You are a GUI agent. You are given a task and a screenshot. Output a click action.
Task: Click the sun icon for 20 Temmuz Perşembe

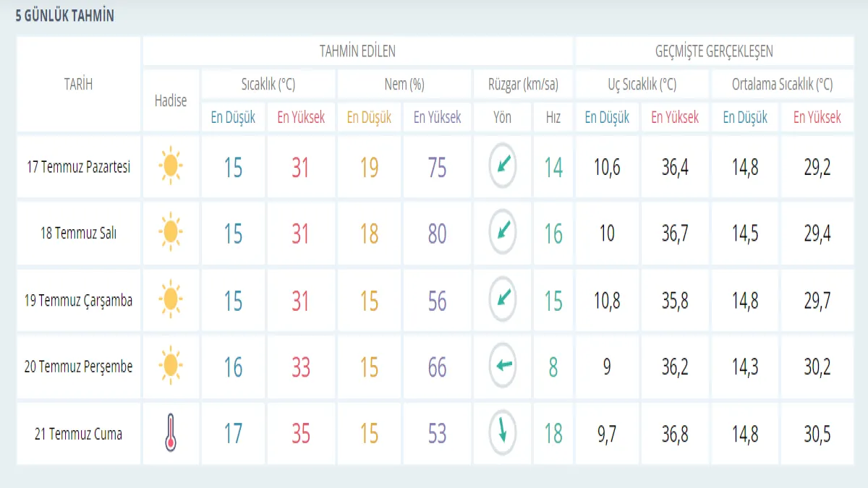[x=170, y=366]
